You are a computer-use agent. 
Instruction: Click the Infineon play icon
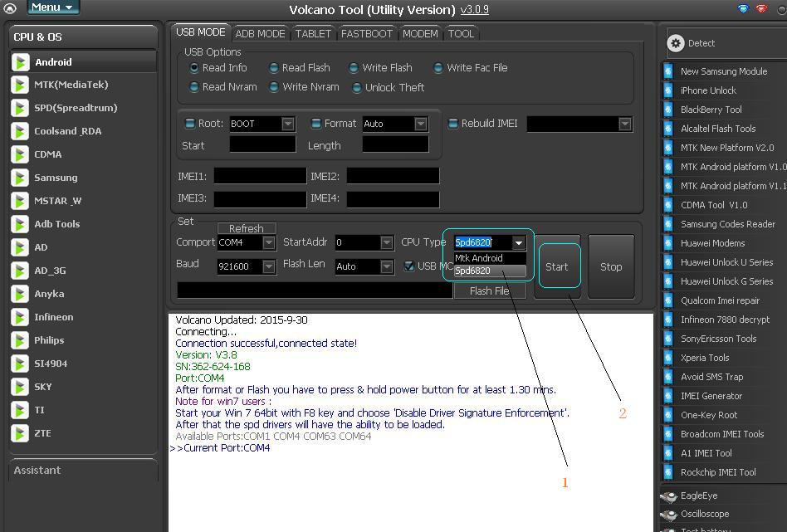[x=20, y=317]
